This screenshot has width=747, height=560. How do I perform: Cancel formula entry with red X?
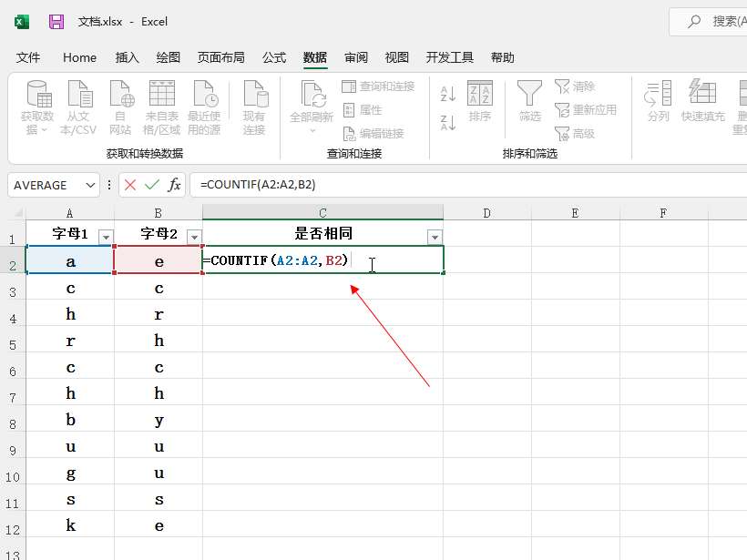click(x=130, y=185)
